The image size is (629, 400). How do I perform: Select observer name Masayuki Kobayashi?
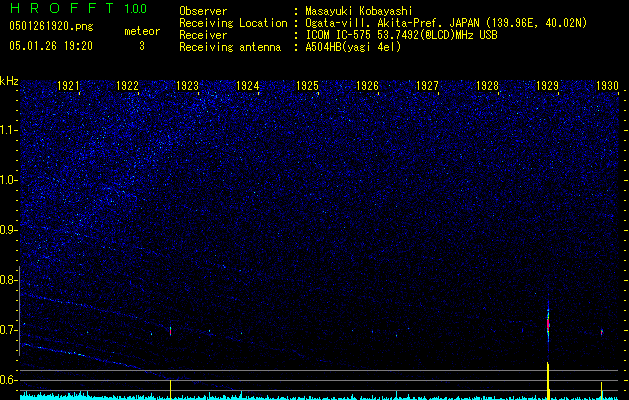358,11
